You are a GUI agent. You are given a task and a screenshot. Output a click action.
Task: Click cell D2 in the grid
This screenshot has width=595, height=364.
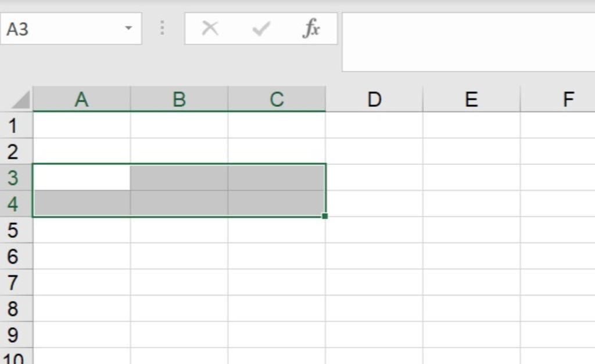point(374,152)
